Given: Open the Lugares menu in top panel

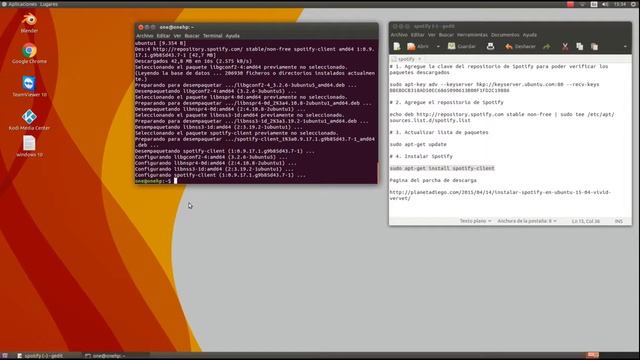Looking at the screenshot, I should [49, 4].
